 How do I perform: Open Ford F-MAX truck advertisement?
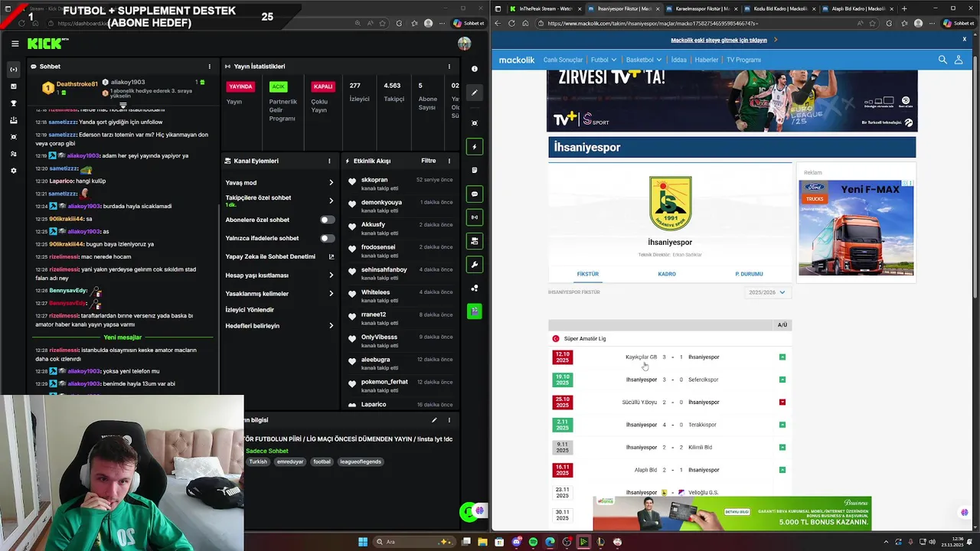856,228
